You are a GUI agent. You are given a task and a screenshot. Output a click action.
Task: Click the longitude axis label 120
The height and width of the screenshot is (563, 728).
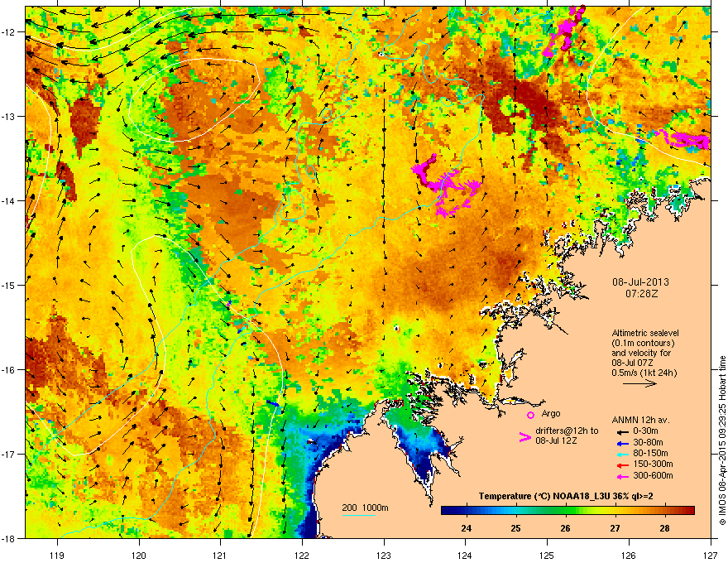(x=139, y=555)
